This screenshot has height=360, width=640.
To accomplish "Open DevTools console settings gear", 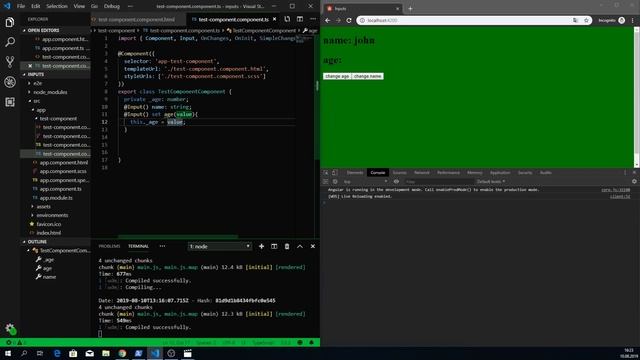I will click(634, 182).
